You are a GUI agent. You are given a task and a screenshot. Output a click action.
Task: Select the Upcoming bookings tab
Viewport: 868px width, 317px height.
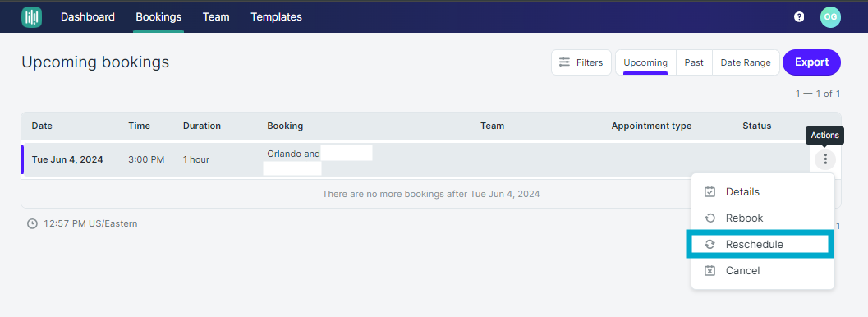(x=645, y=62)
